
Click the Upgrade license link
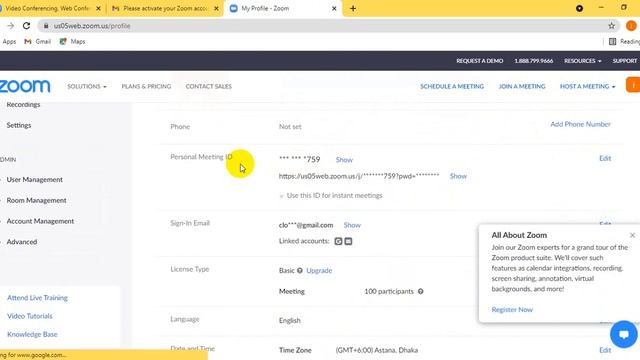(x=319, y=270)
